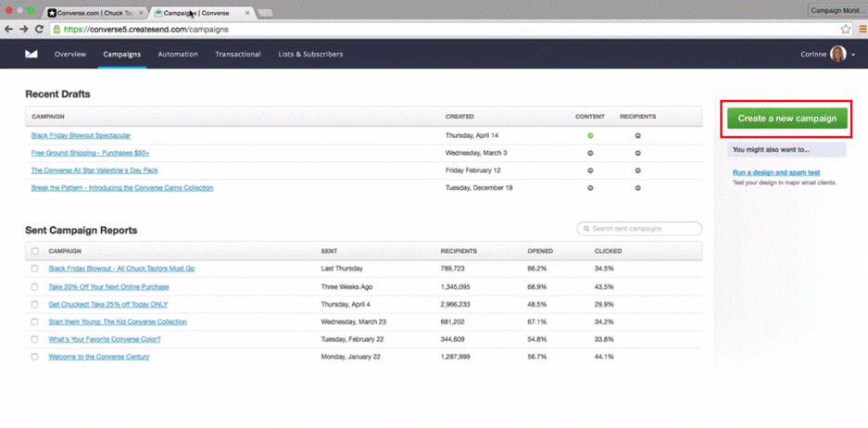Tick the checkbox beside Get Chucked! campaign

(x=35, y=305)
